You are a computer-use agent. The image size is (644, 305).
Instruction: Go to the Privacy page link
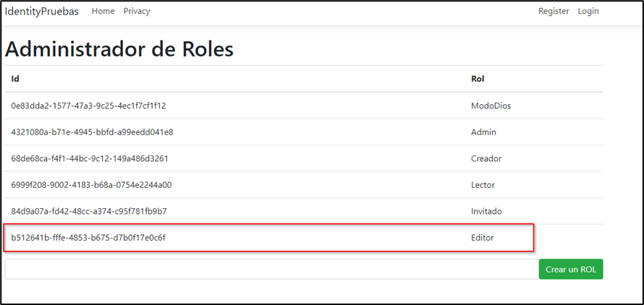(x=137, y=12)
